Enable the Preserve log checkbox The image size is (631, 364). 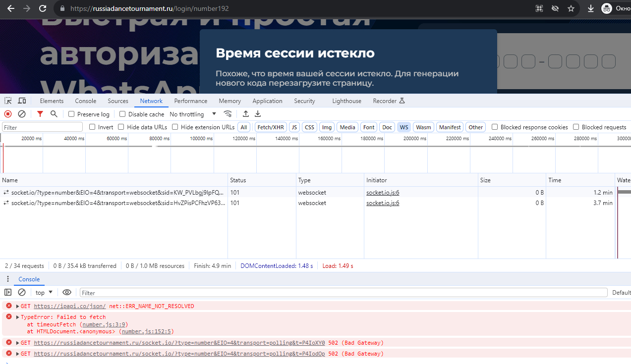(72, 114)
